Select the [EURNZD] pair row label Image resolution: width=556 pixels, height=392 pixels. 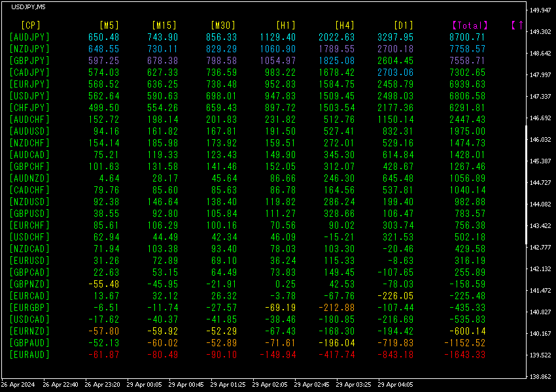tap(29, 331)
